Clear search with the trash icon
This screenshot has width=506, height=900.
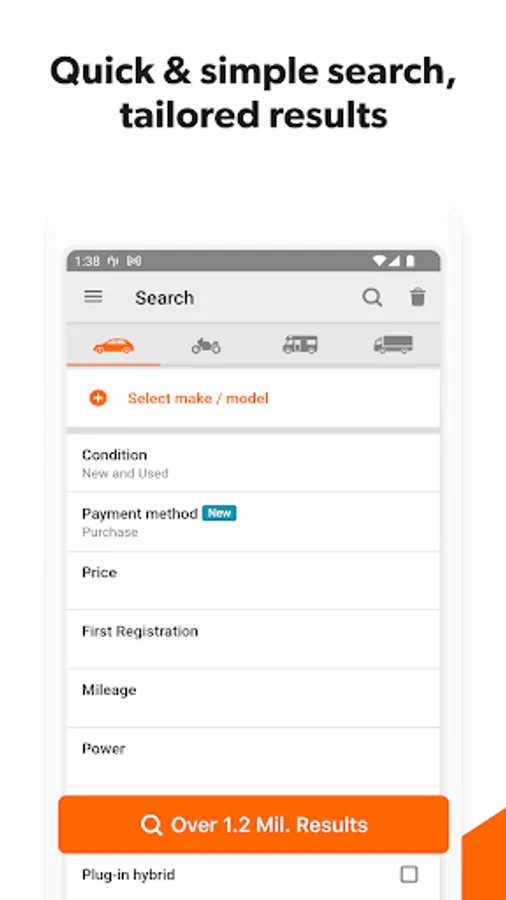click(x=418, y=297)
